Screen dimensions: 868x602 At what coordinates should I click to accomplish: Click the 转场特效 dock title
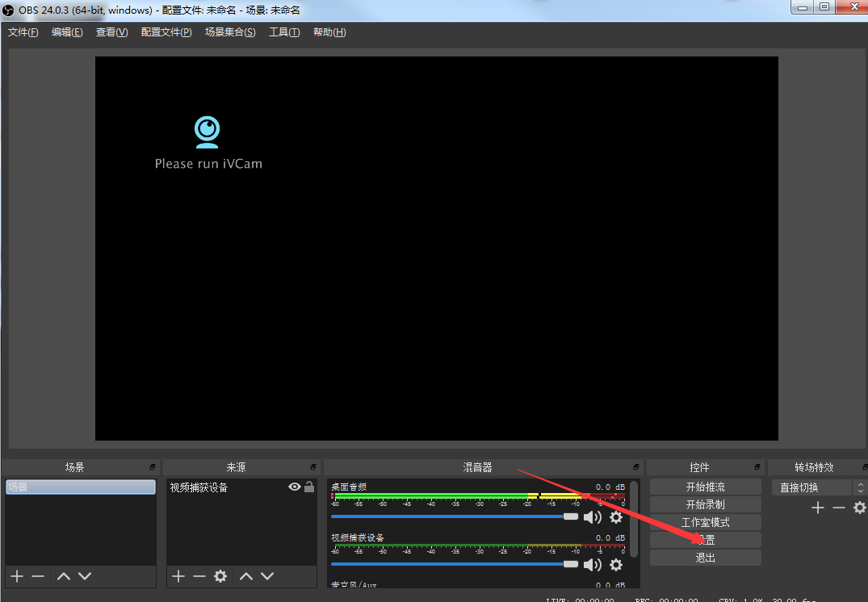[814, 467]
